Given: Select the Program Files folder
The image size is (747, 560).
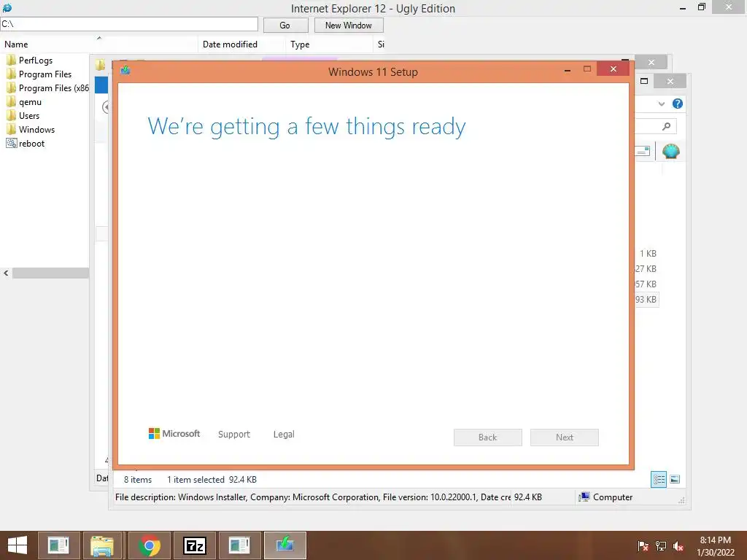Looking at the screenshot, I should (x=44, y=74).
